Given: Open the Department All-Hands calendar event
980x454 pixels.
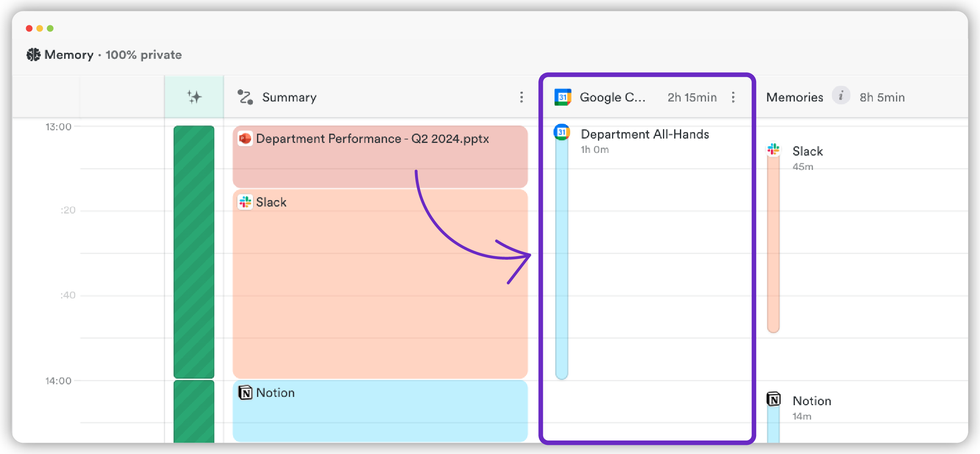Looking at the screenshot, I should point(645,134).
